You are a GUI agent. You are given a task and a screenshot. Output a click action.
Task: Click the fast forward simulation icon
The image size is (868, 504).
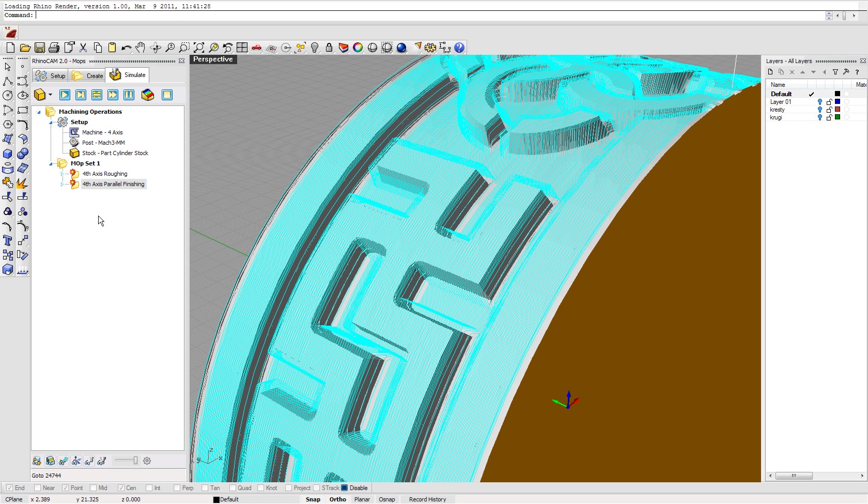(113, 95)
